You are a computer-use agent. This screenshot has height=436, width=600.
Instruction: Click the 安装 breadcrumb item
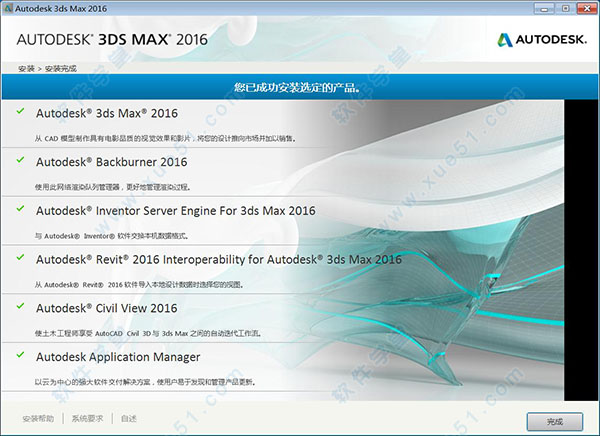click(26, 67)
